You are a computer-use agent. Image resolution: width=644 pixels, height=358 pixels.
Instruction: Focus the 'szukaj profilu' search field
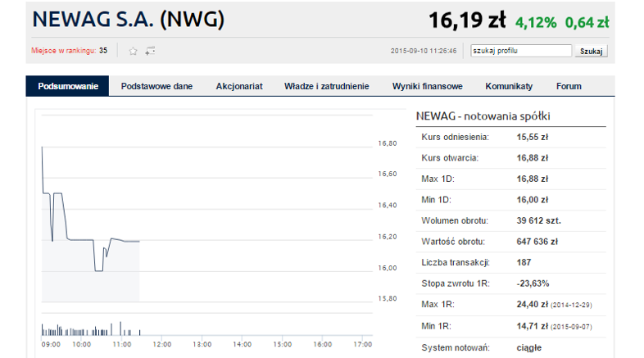tap(521, 51)
